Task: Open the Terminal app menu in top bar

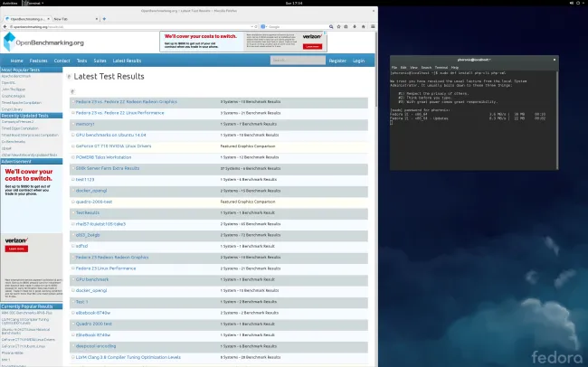Action: click(33, 3)
